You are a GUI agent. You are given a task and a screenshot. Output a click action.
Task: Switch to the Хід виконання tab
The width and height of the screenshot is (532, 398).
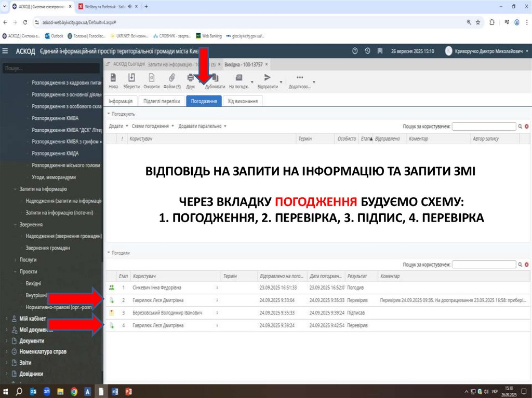(243, 101)
